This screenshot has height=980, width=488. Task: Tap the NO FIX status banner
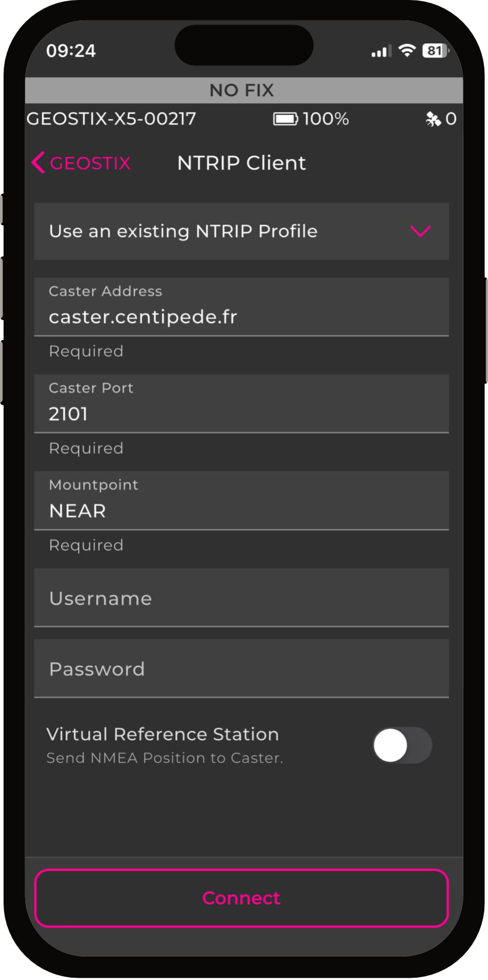[x=241, y=90]
